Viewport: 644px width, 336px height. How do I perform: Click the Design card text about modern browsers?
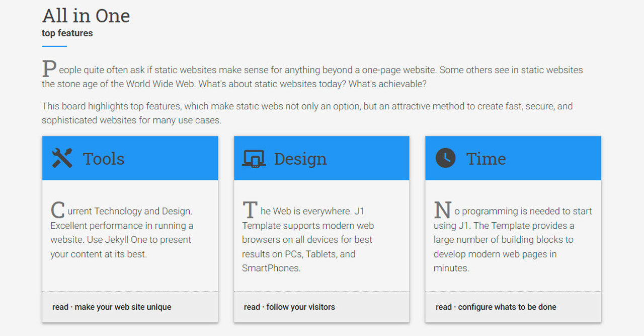307,240
